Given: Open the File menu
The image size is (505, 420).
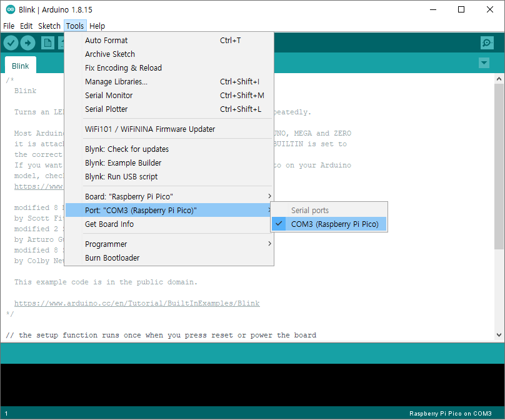Looking at the screenshot, I should point(9,26).
